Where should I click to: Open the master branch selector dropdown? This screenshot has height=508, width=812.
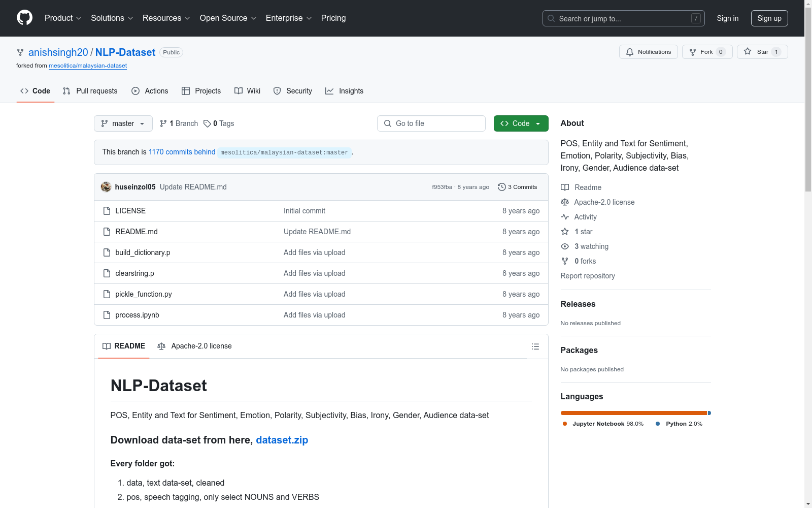coord(123,123)
